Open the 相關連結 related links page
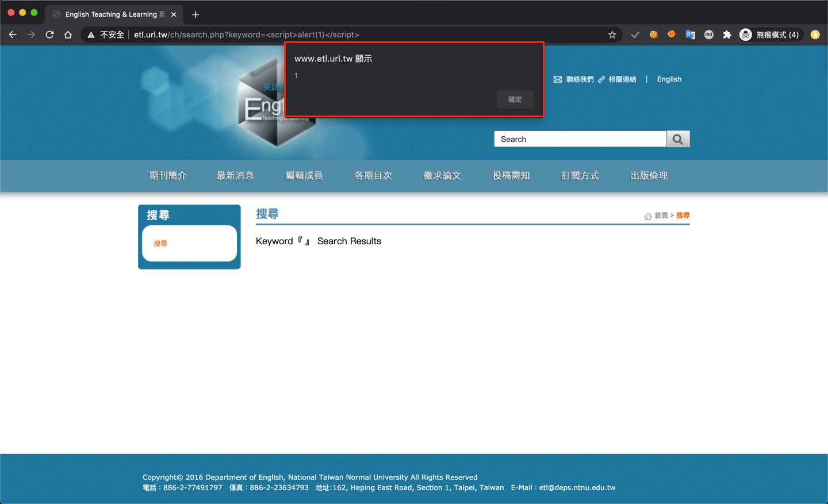 point(623,79)
